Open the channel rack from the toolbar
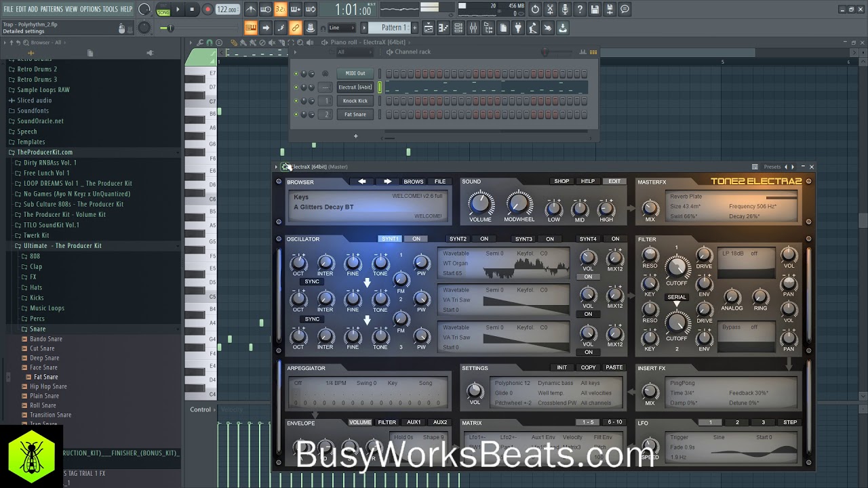The height and width of the screenshot is (488, 868). (458, 28)
